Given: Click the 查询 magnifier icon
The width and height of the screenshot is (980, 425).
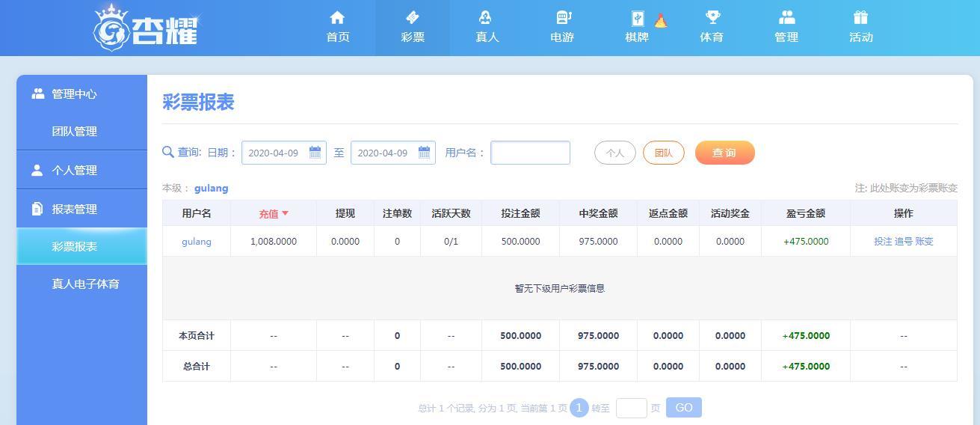Looking at the screenshot, I should [x=168, y=152].
